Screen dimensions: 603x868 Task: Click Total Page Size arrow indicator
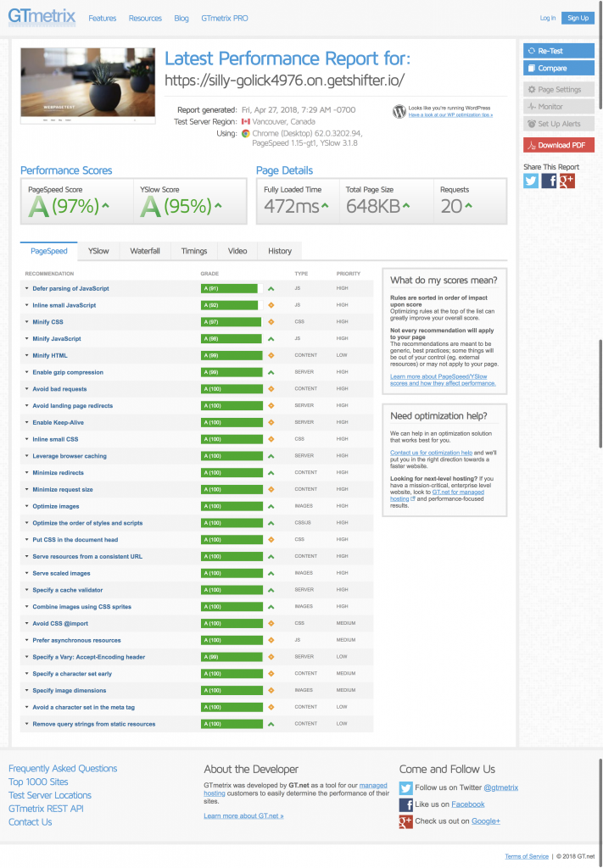click(x=406, y=206)
